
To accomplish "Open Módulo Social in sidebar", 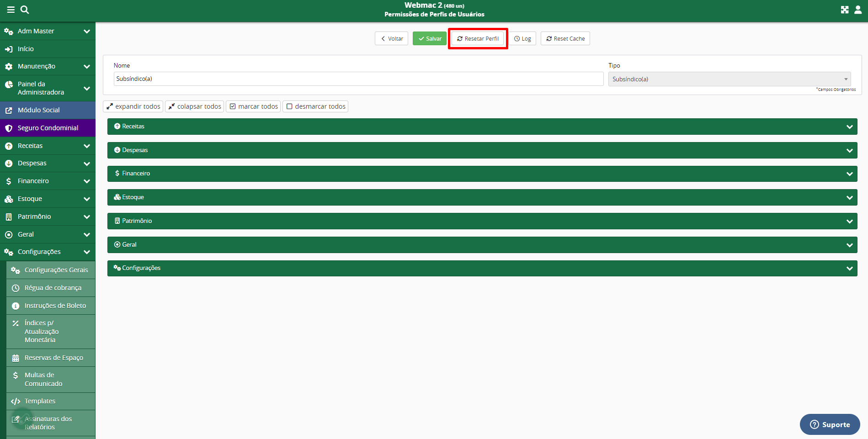I will [x=39, y=110].
